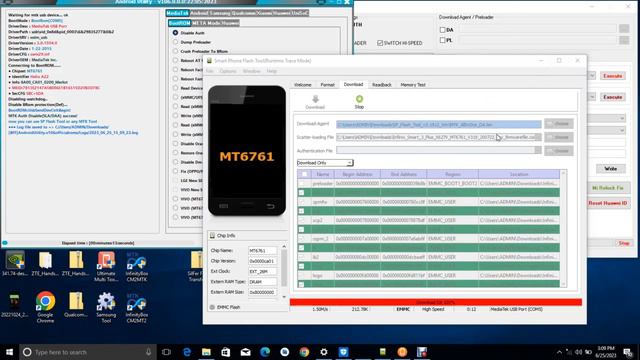
Task: Switch to the Welcome tab
Action: [x=303, y=85]
